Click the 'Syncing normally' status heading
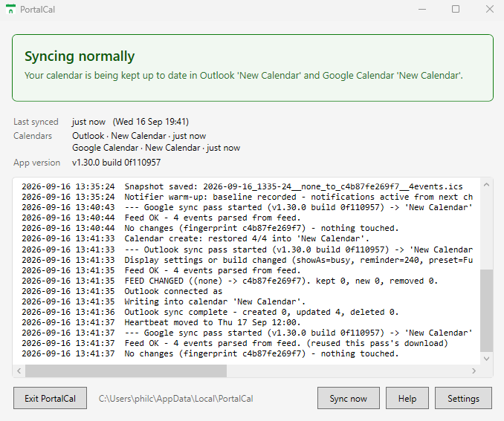 (x=80, y=56)
